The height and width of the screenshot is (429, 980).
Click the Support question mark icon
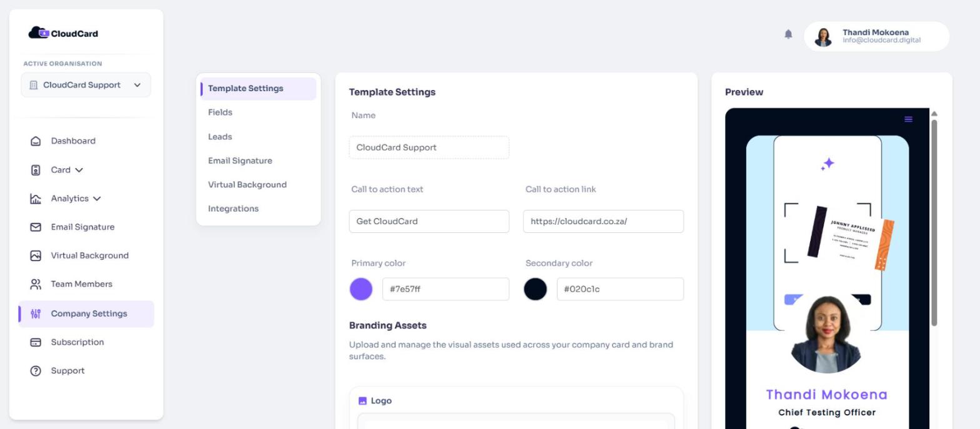pos(36,371)
